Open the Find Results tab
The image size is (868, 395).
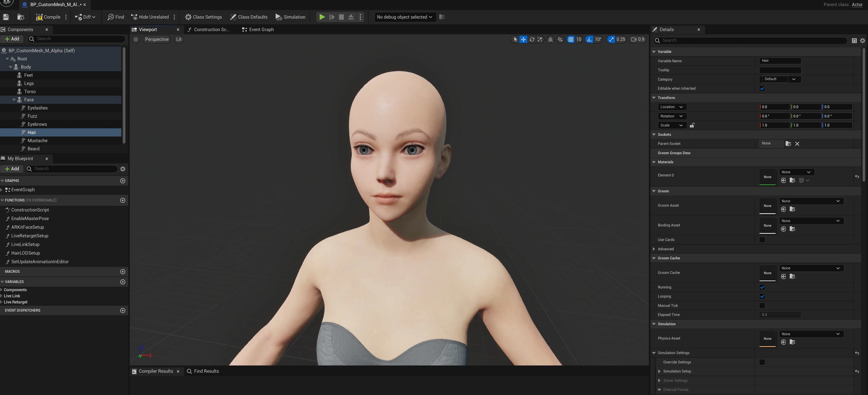coord(203,371)
